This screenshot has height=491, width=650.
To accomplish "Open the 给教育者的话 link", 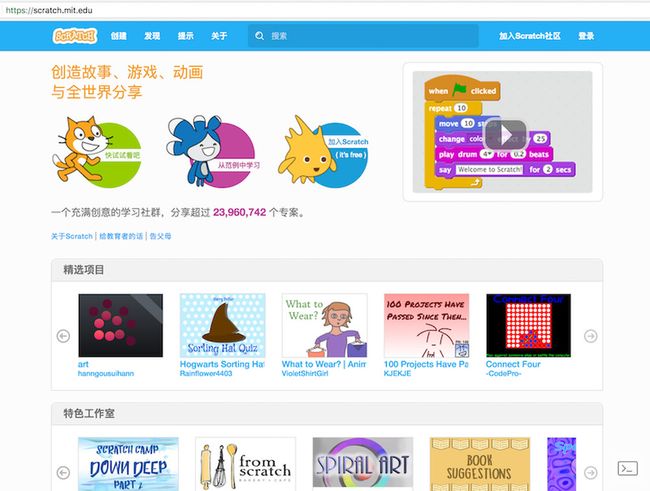I will click(x=121, y=236).
